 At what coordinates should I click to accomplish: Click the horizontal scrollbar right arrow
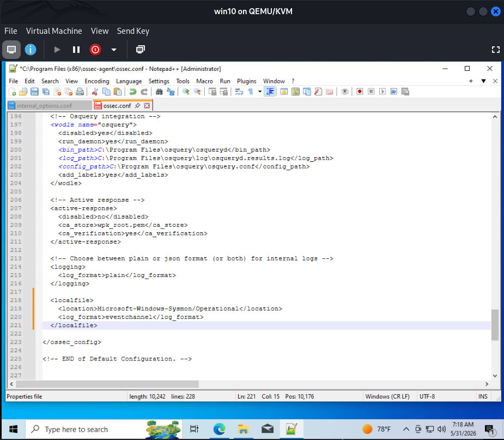click(487, 384)
